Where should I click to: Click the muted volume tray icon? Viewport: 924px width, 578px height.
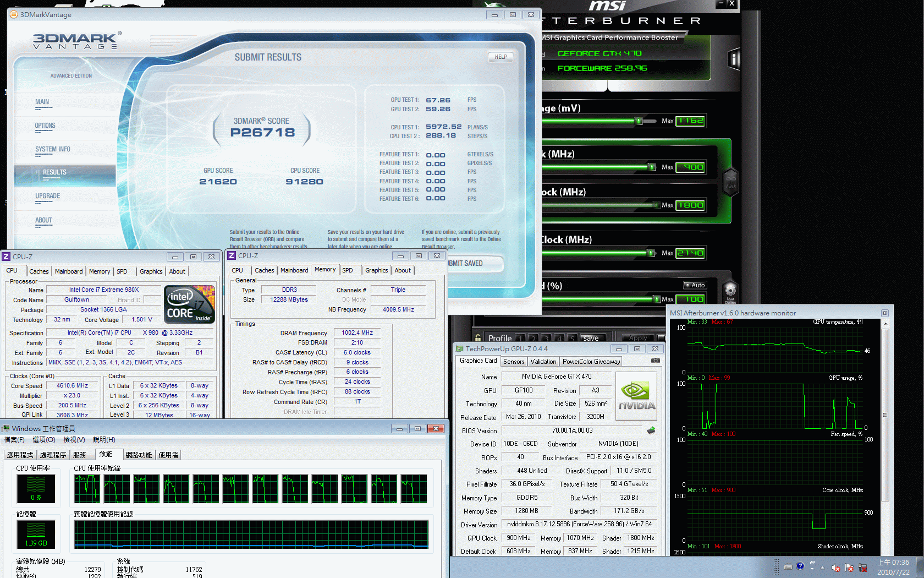[836, 568]
